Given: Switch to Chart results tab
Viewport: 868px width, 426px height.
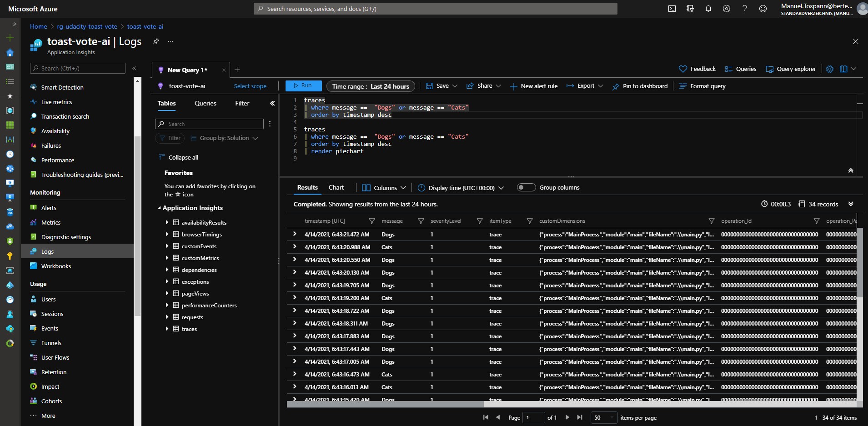Looking at the screenshot, I should point(336,187).
